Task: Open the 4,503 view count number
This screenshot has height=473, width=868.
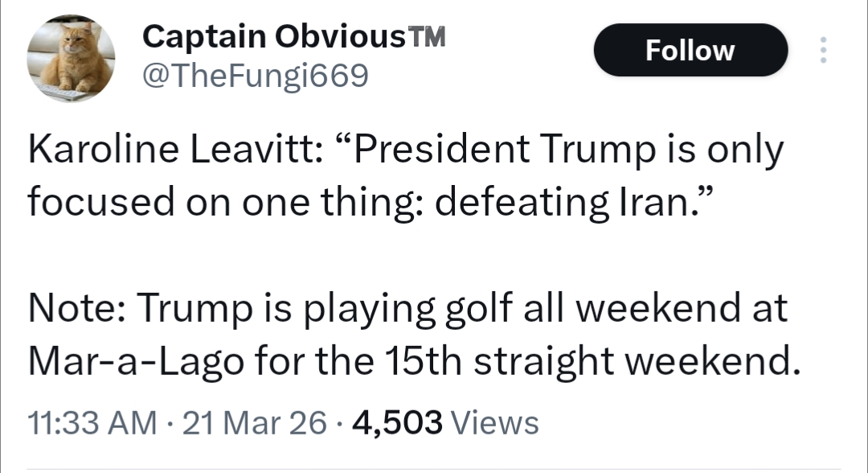Action: pos(397,422)
